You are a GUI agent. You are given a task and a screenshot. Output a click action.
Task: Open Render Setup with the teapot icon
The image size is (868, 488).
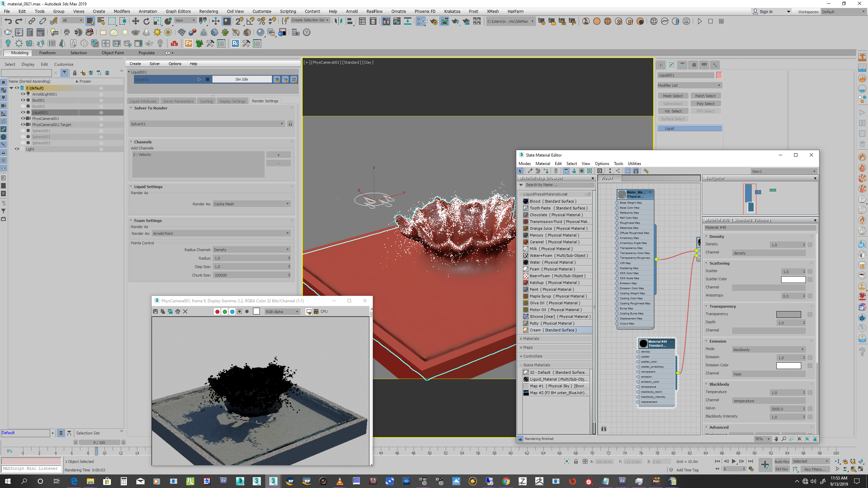click(x=433, y=21)
